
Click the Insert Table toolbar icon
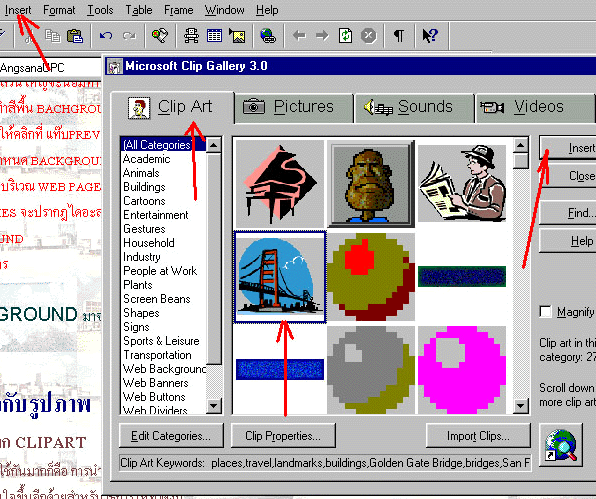(x=214, y=36)
